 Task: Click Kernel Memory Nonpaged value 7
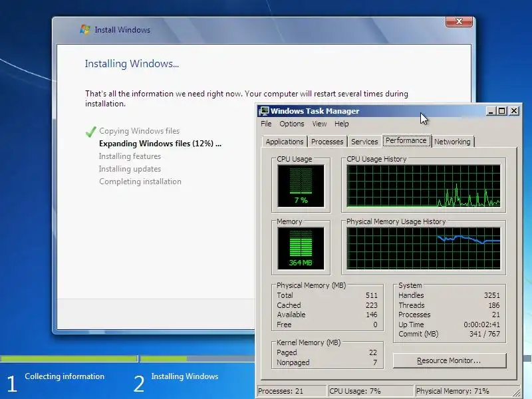coord(375,362)
